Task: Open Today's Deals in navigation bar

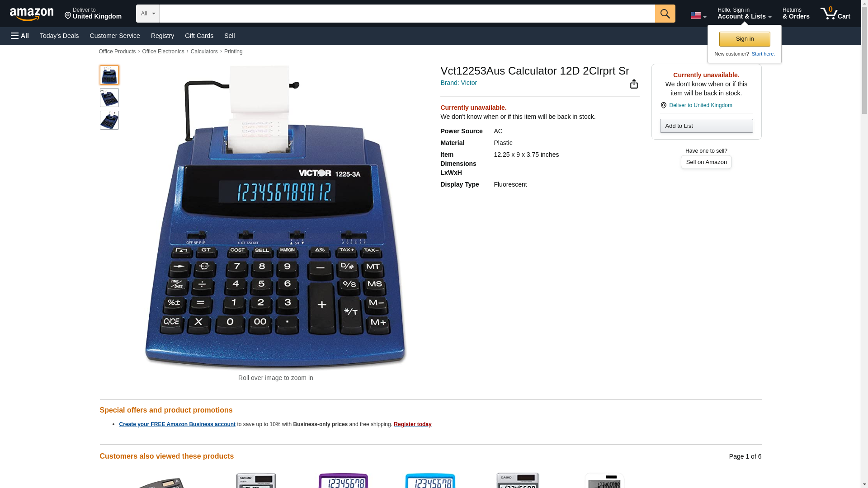Action: (59, 36)
